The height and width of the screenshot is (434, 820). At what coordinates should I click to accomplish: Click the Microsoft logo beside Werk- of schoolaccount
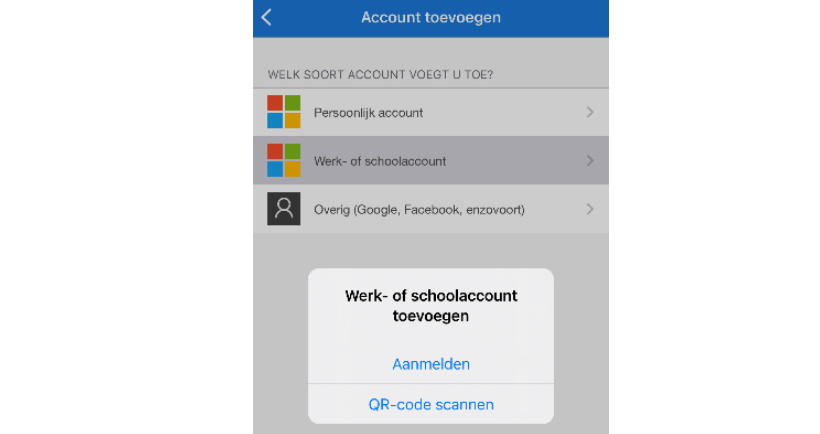point(284,161)
